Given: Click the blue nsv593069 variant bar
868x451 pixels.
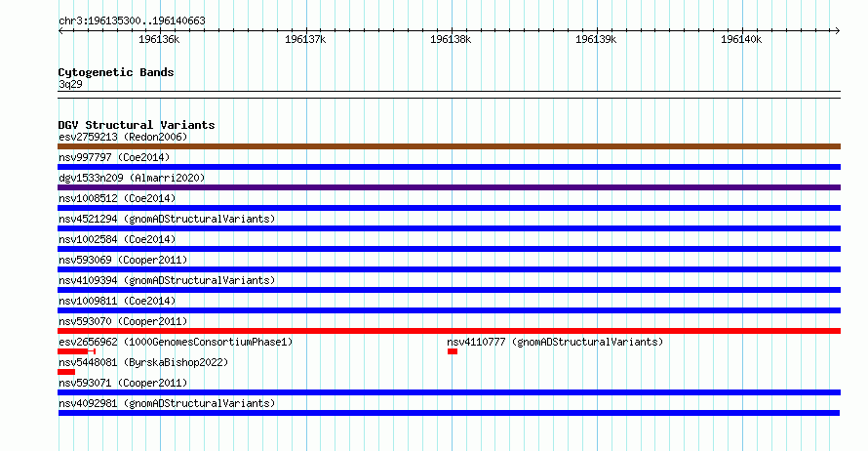Looking at the screenshot, I should [449, 269].
